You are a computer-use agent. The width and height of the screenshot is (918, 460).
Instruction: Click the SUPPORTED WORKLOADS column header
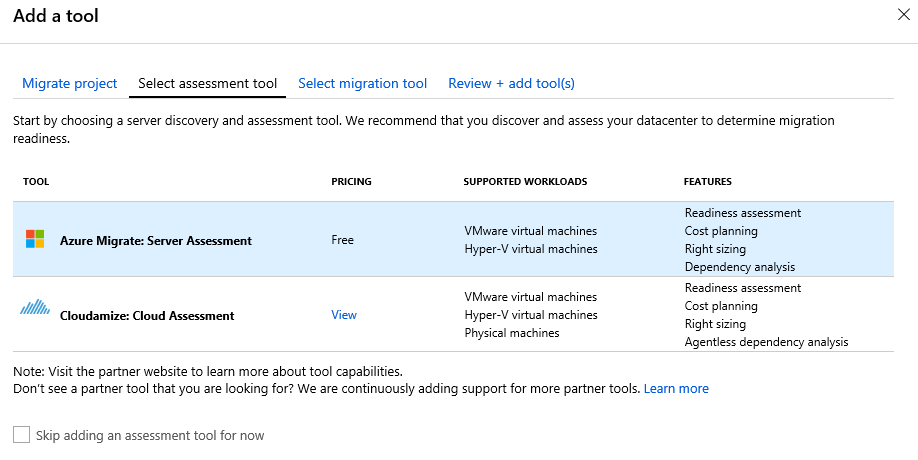[x=525, y=182]
